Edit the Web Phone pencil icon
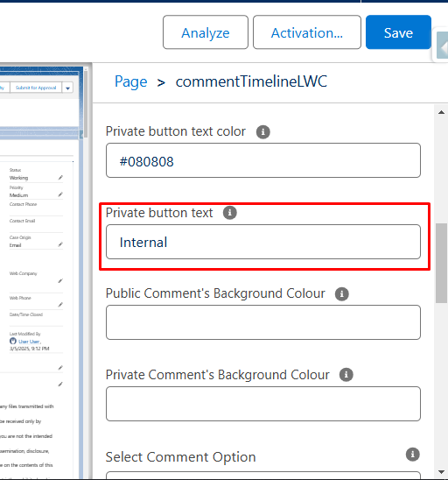Viewport: 448px width, 480px height. coord(60,305)
